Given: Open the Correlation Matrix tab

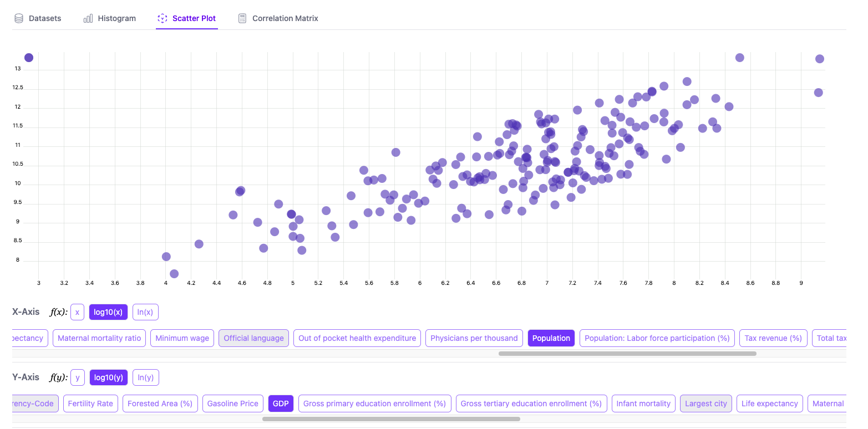Looking at the screenshot, I should click(278, 18).
